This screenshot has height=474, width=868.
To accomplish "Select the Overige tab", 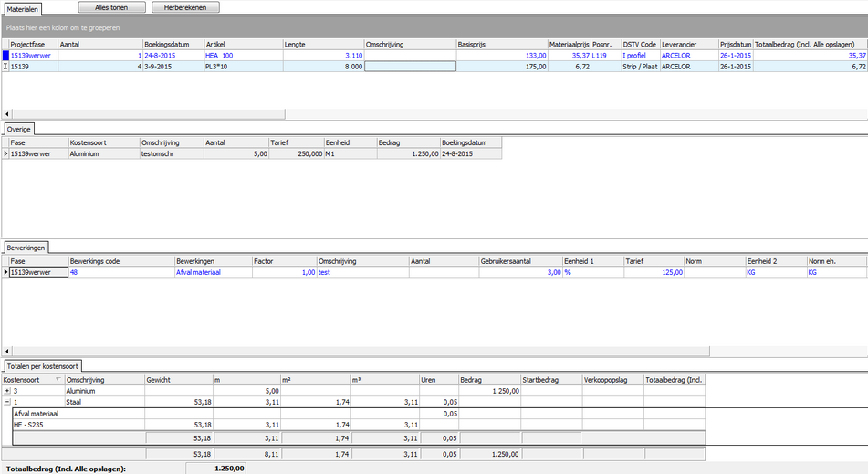I will point(19,129).
